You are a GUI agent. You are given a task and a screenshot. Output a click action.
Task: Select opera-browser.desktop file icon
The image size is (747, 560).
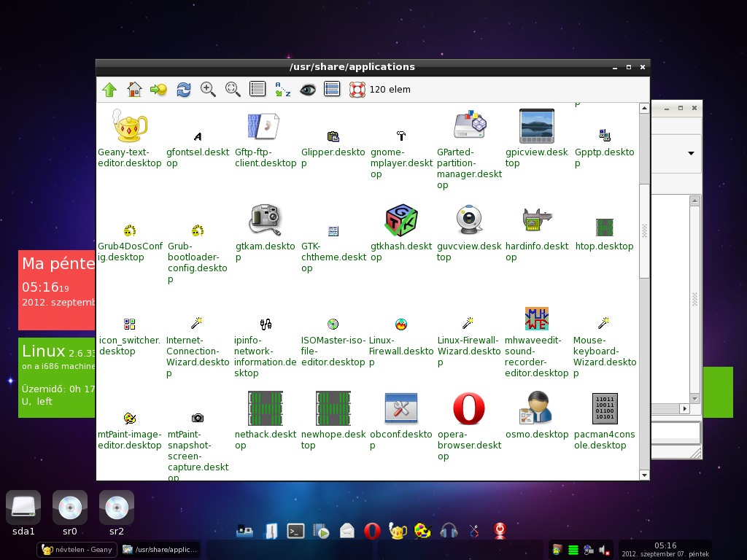tap(469, 408)
